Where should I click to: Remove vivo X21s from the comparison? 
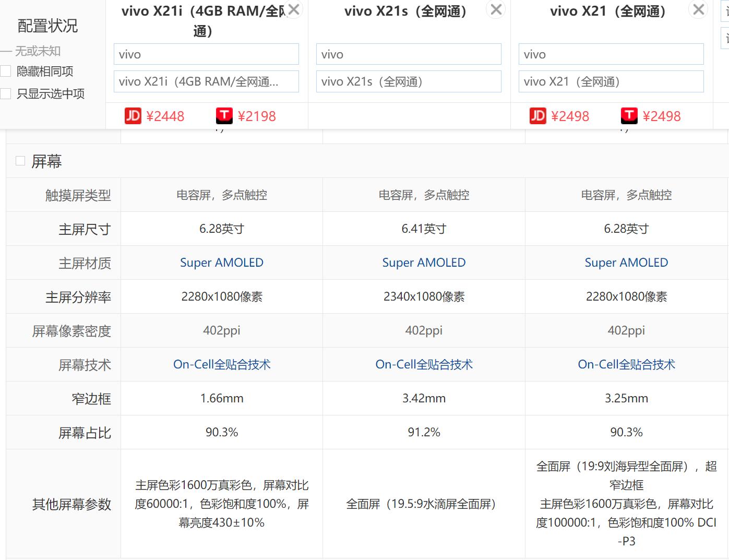coord(495,9)
